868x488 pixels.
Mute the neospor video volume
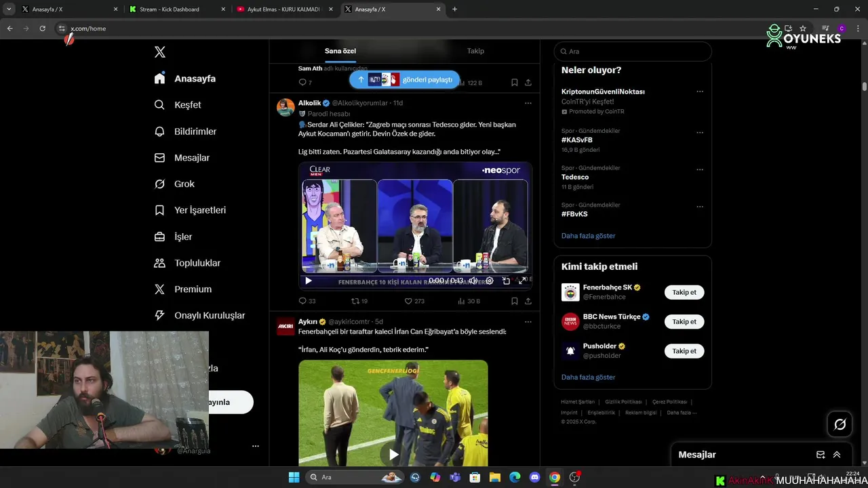pyautogui.click(x=473, y=281)
